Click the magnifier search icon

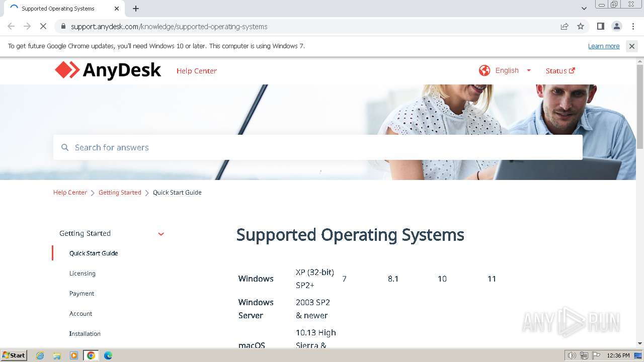65,147
